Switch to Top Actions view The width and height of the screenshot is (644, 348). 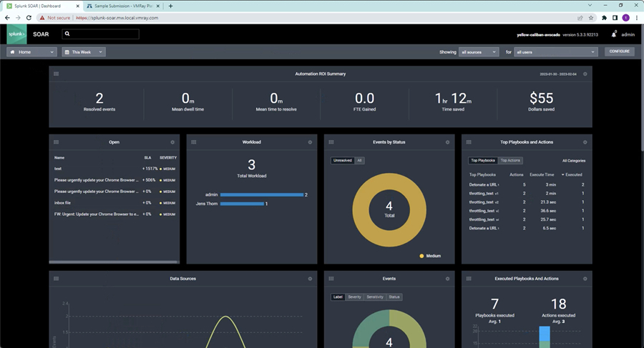pos(510,161)
